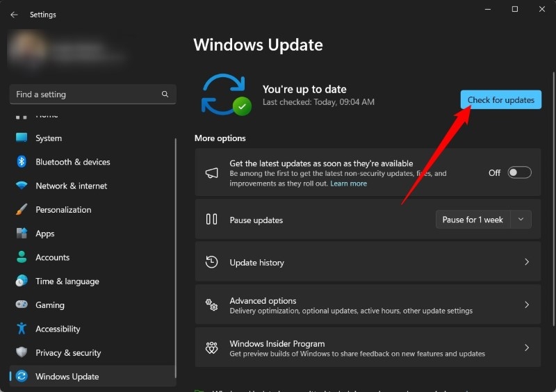This screenshot has width=556, height=392.
Task: Click the search magnifier icon
Action: click(x=165, y=95)
